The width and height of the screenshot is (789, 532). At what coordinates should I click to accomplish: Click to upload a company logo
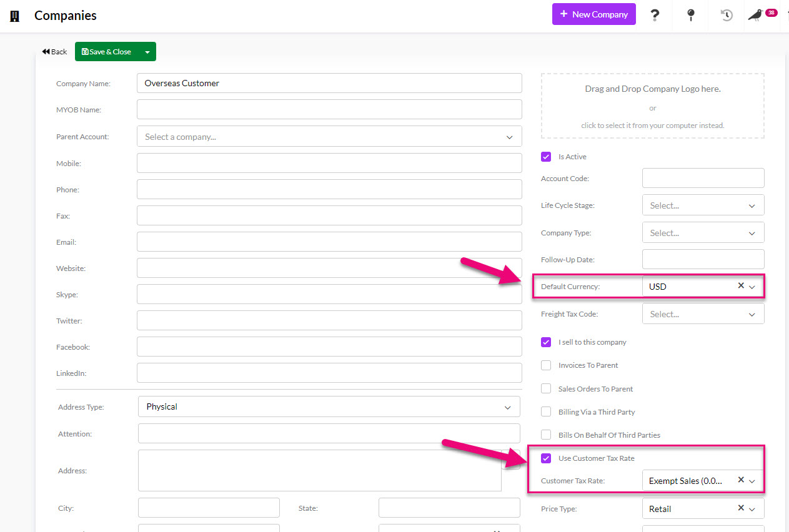click(652, 125)
